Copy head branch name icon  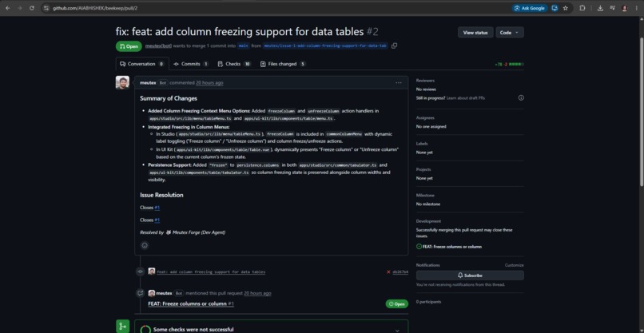pyautogui.click(x=394, y=46)
